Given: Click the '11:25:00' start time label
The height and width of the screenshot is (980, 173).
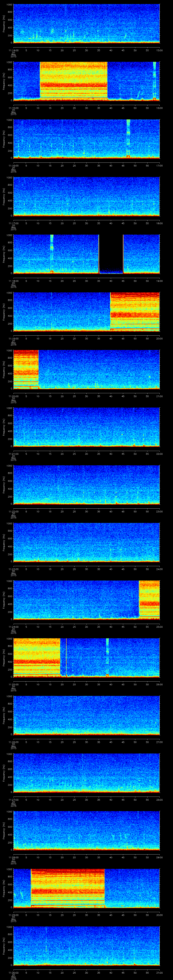Looking at the screenshot, I should tap(13, 684).
